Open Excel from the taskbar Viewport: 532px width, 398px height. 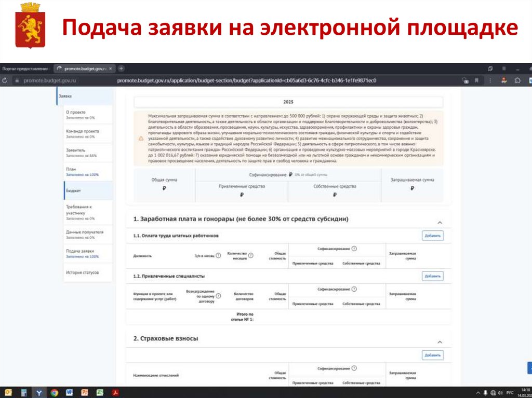point(100,393)
